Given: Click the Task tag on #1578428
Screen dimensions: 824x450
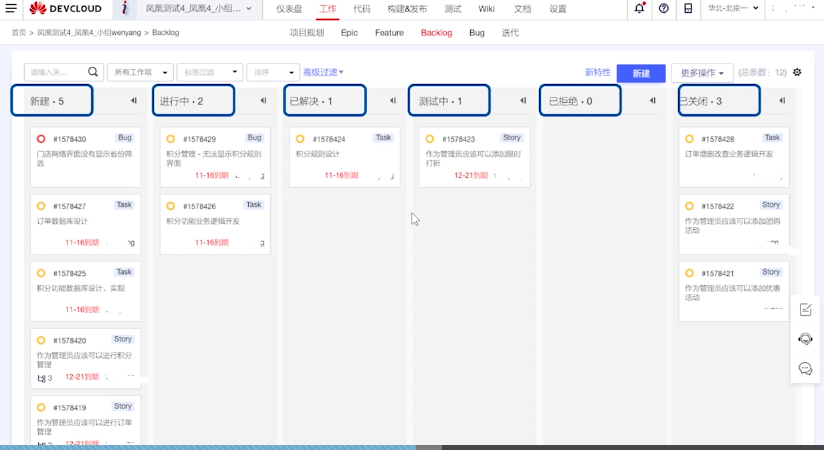Looking at the screenshot, I should (772, 138).
